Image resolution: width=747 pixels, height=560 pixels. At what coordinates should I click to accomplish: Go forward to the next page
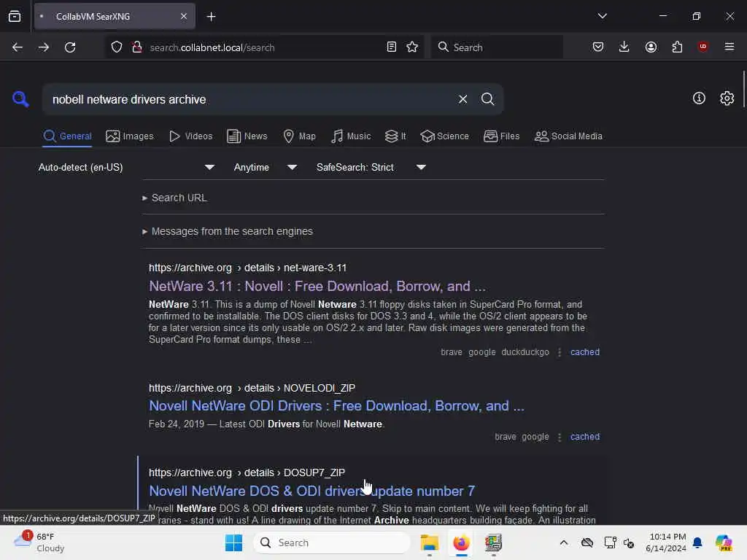click(44, 47)
